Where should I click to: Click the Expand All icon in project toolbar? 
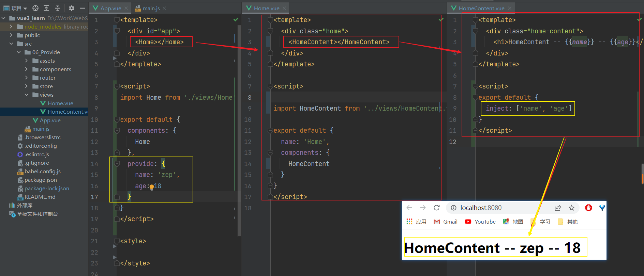click(47, 8)
